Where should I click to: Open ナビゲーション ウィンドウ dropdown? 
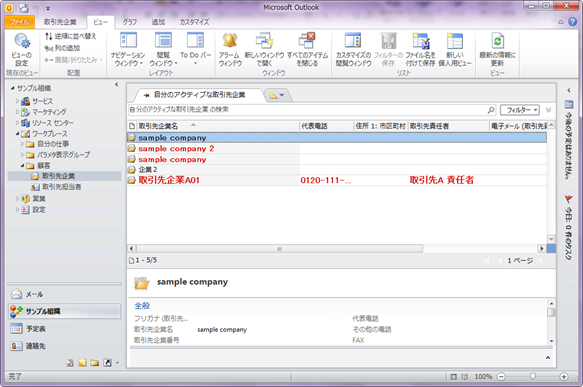(128, 50)
